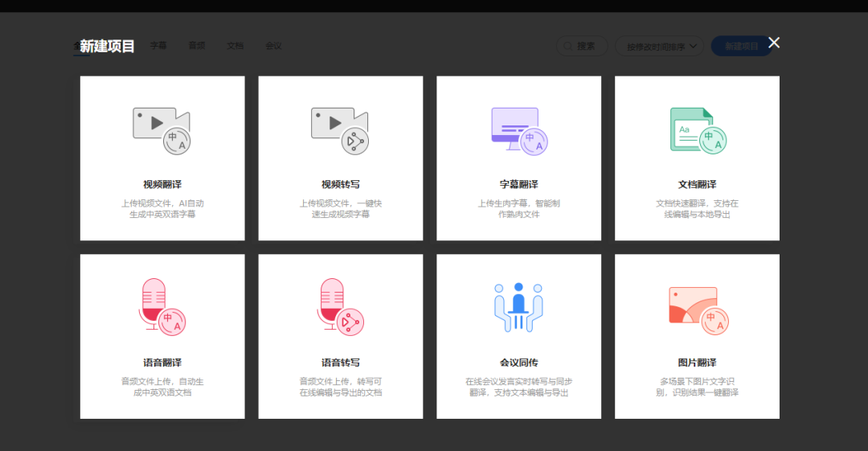Click the 文档翻译 document translation icon
The height and width of the screenshot is (451, 868).
(698, 131)
